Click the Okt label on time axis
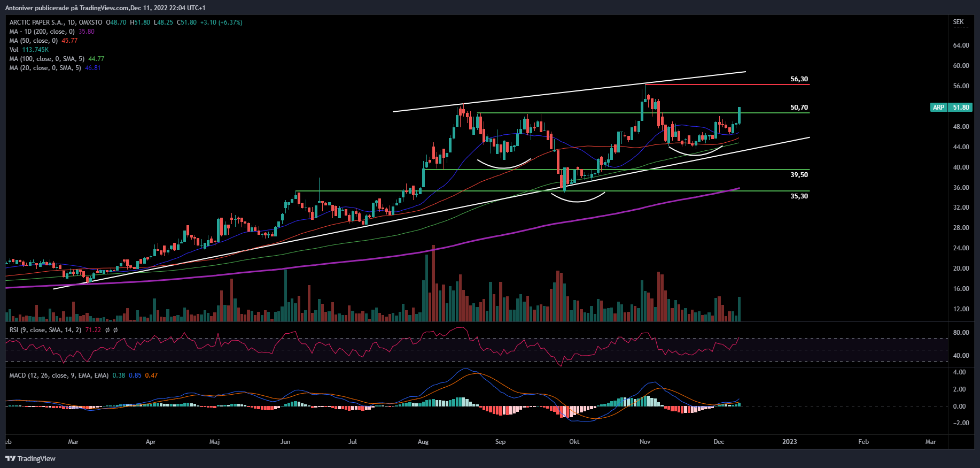The height and width of the screenshot is (468, 980). coord(574,442)
